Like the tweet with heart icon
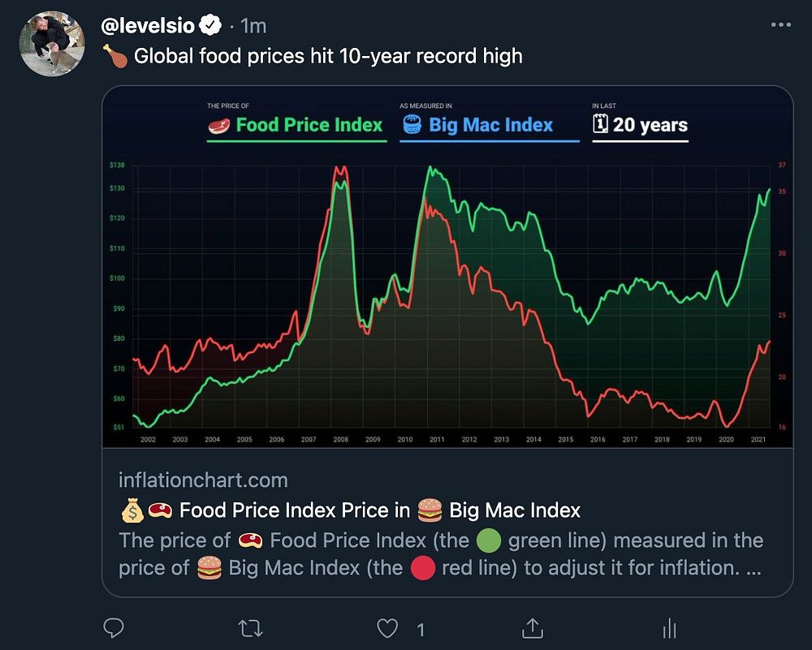The height and width of the screenshot is (650, 812). (390, 627)
